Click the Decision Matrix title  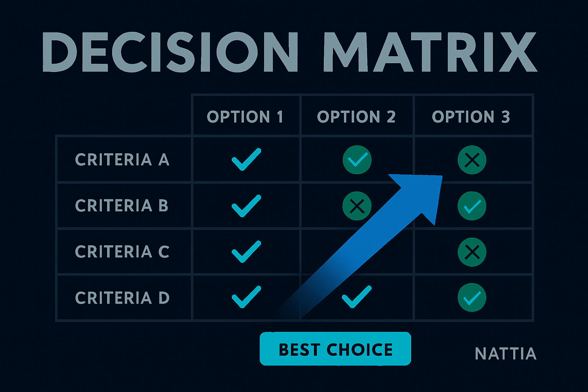click(x=289, y=52)
